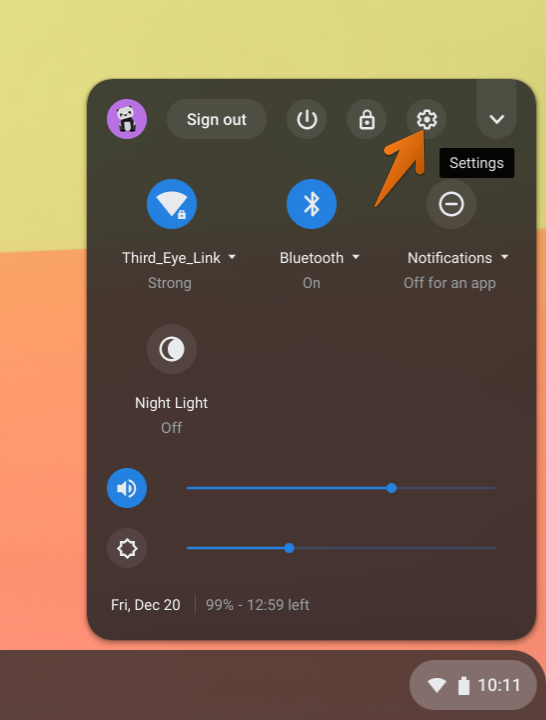Lock the screen with the padlock icon
This screenshot has height=720, width=546.
click(366, 119)
